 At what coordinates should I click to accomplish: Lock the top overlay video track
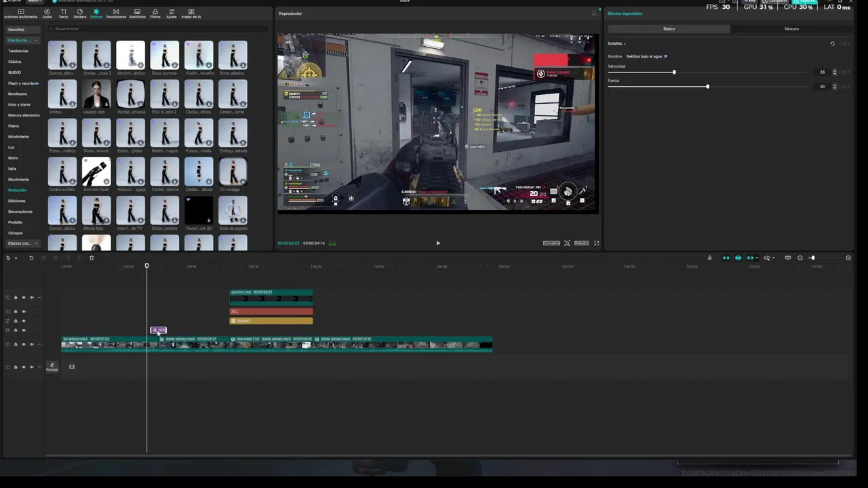point(16,298)
